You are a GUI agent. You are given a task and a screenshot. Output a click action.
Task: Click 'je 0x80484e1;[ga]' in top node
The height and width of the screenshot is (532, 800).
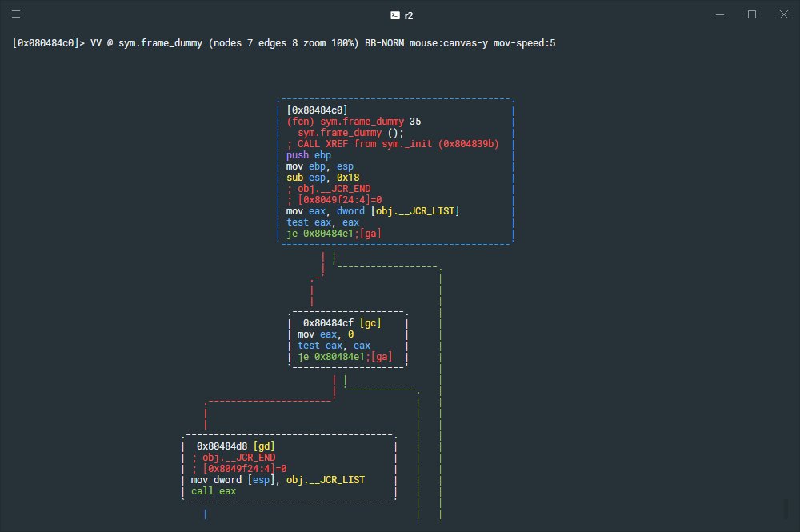pos(334,234)
